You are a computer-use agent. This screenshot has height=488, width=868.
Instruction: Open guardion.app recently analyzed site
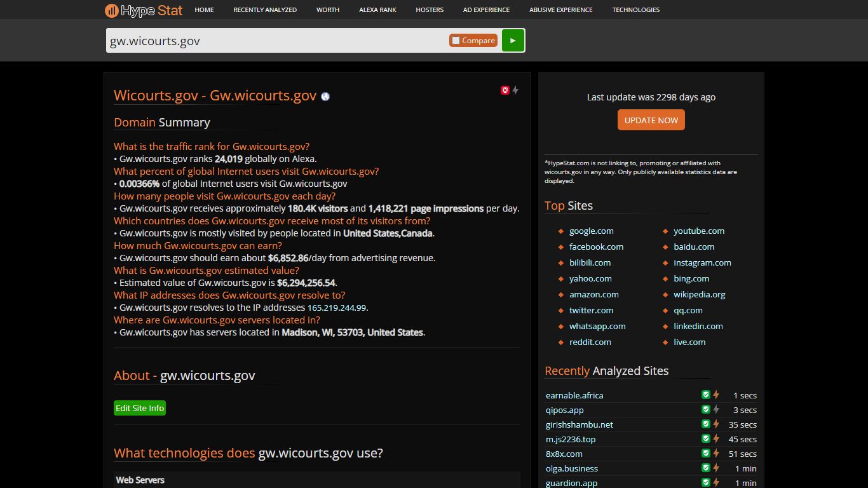coord(572,483)
